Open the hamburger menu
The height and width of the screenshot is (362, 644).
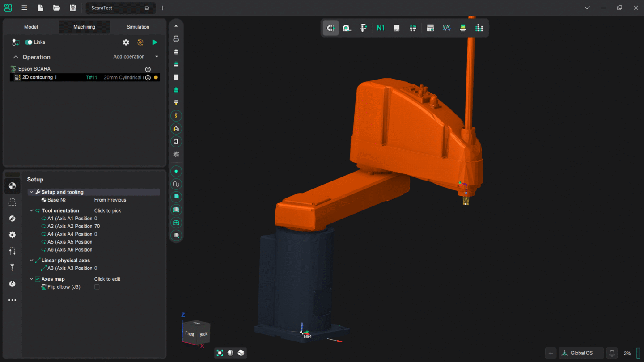24,8
